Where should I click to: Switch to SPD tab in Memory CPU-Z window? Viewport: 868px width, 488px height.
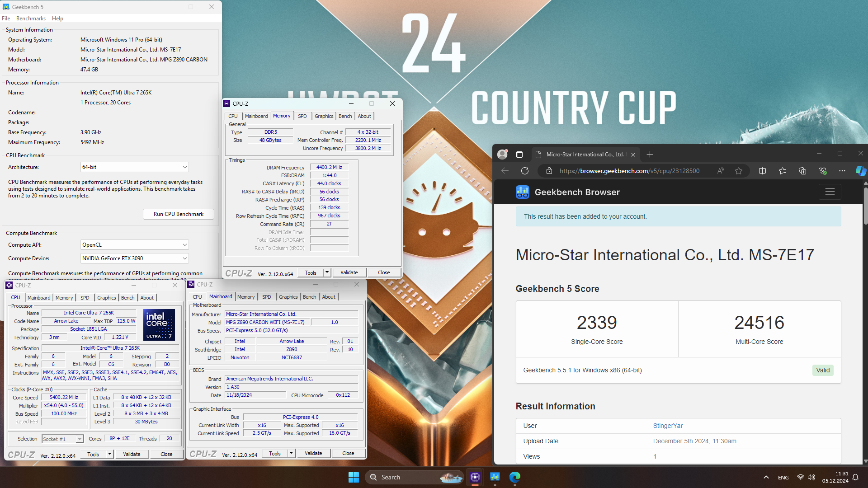(x=302, y=116)
